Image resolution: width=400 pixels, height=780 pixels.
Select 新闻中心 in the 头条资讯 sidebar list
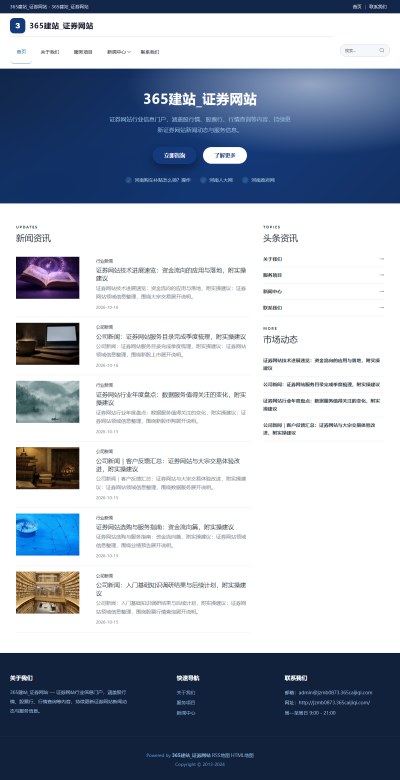[273, 291]
